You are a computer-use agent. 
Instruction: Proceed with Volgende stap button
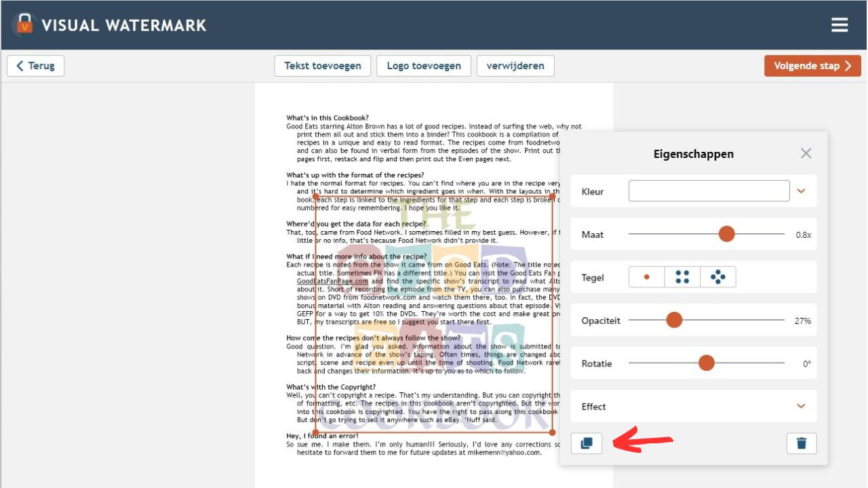pyautogui.click(x=812, y=66)
